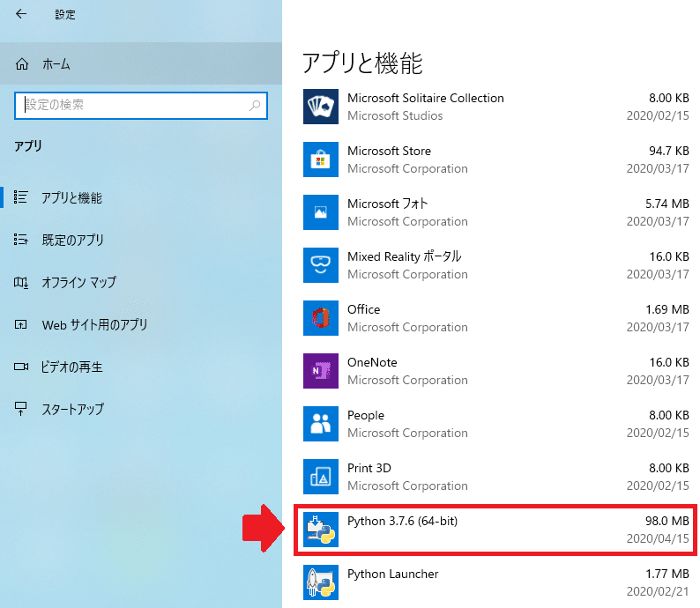This screenshot has width=700, height=608.
Task: Click the Web サイト用のアプリ icon
Action: coord(20,324)
